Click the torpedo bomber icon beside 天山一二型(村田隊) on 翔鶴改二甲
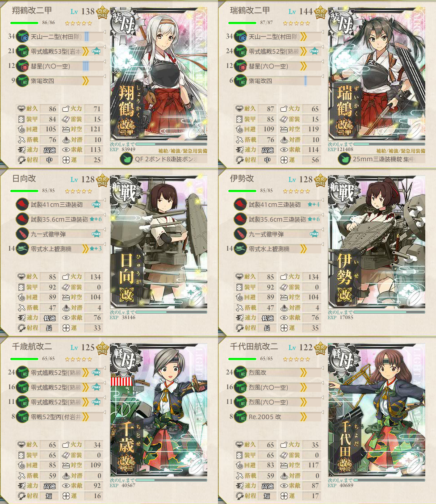The image size is (436, 504). tap(22, 36)
